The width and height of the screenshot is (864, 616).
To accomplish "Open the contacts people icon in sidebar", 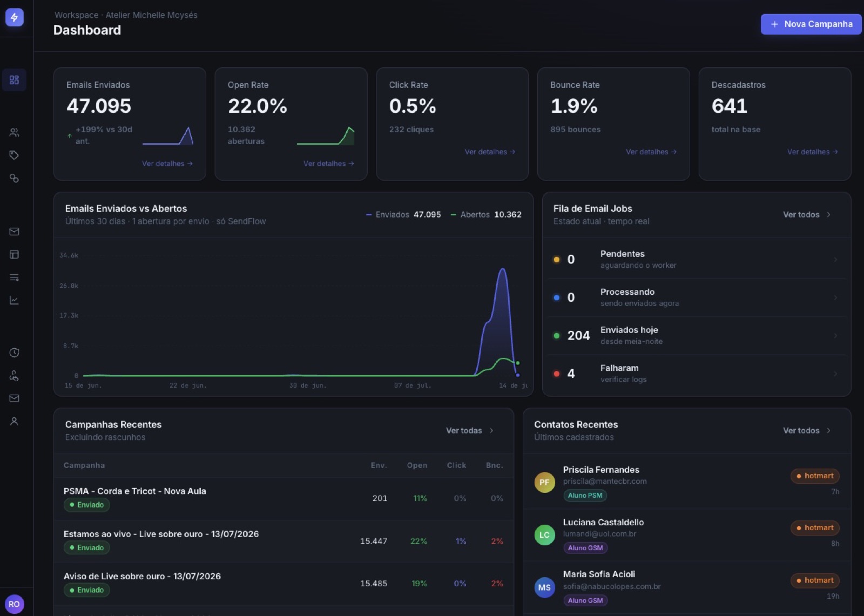I will (x=14, y=132).
